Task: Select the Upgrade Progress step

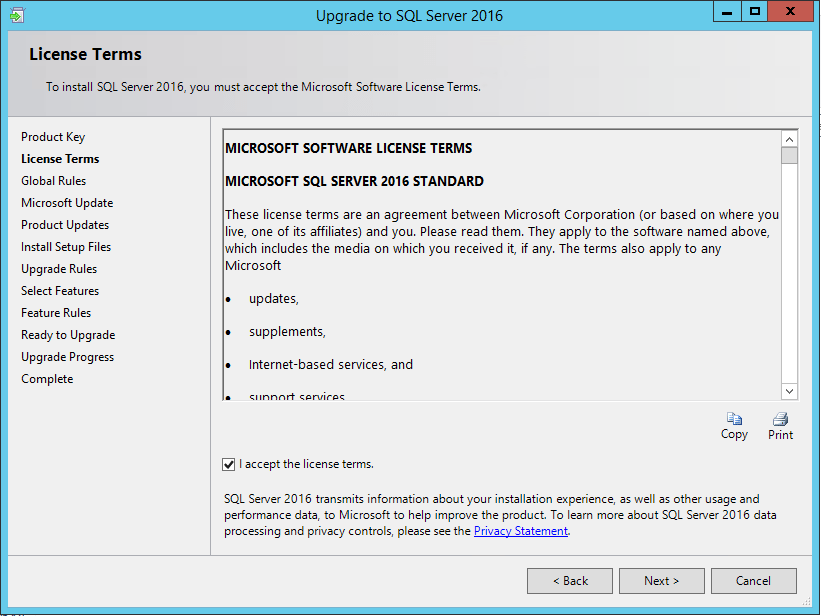Action: 68,357
